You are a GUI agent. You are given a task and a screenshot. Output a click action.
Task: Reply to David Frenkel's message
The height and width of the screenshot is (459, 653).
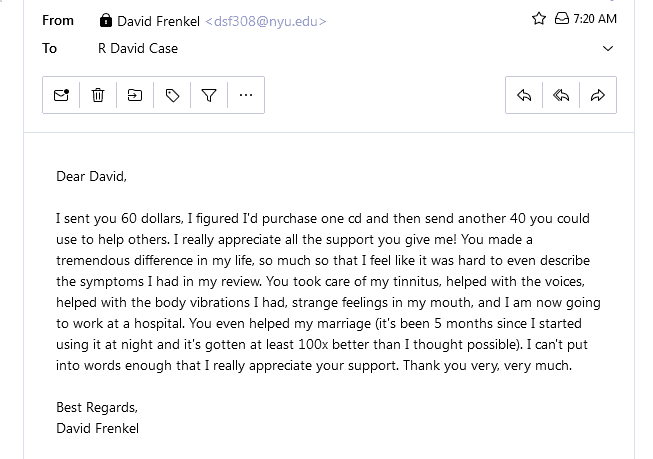pyautogui.click(x=524, y=95)
